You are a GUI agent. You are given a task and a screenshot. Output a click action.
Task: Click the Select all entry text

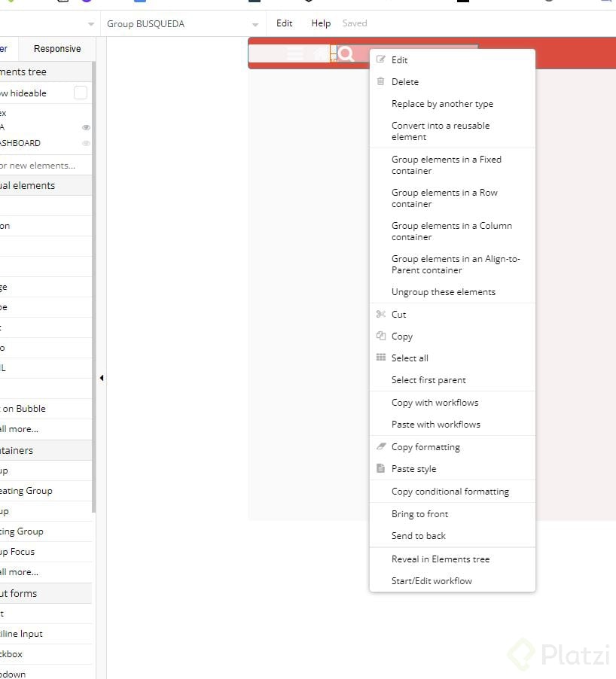[x=410, y=358]
